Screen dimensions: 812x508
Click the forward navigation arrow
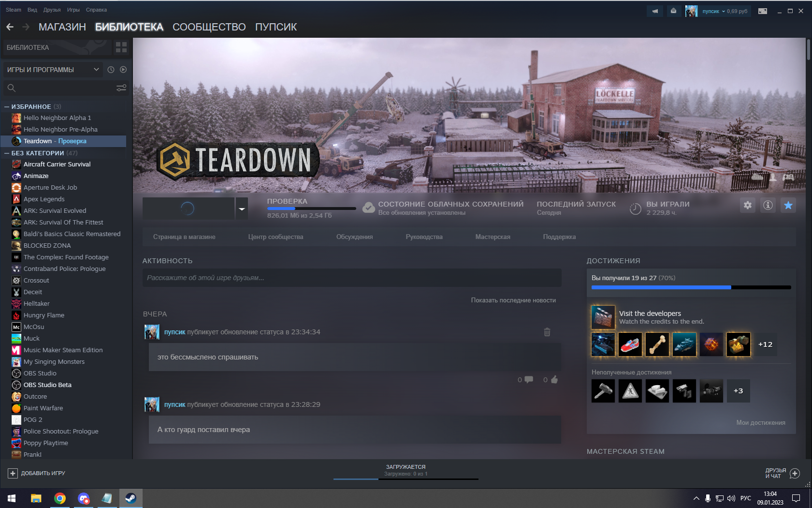pyautogui.click(x=26, y=27)
